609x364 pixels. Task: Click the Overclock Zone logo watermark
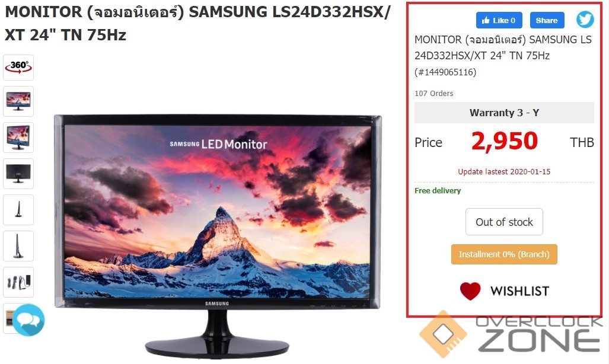click(511, 334)
